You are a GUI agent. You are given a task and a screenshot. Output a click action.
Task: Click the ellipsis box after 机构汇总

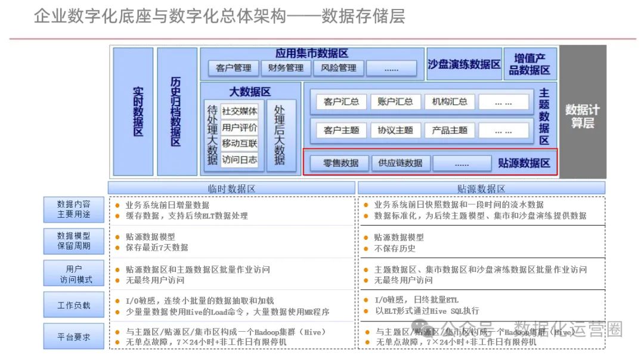503,102
